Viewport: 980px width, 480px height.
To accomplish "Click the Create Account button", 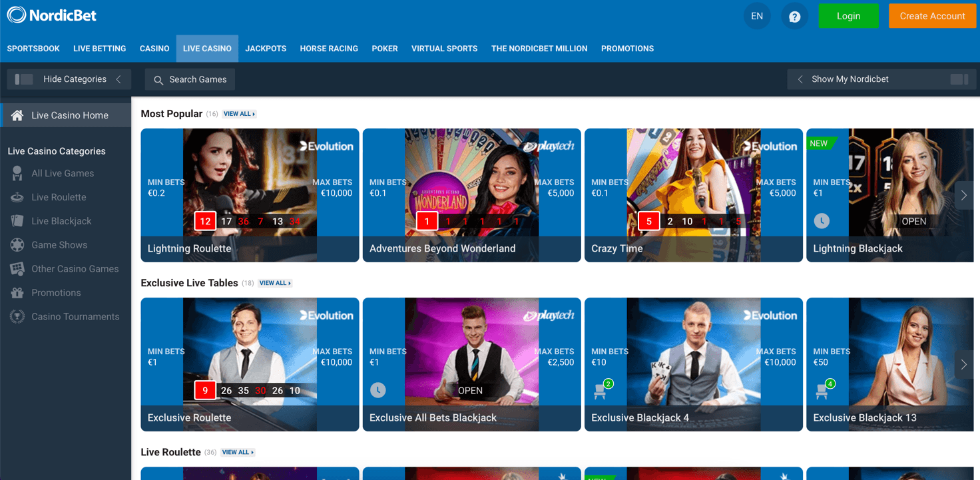I will point(932,16).
